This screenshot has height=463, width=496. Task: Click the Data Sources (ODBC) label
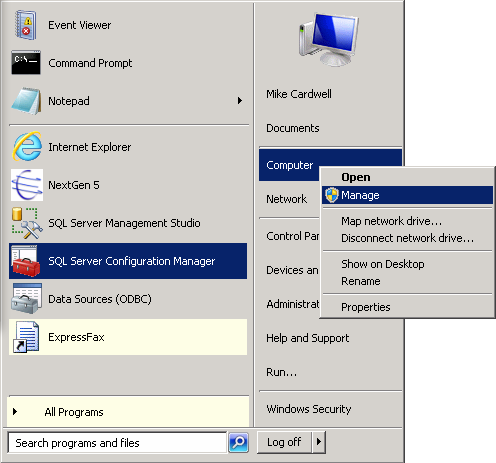(x=100, y=299)
